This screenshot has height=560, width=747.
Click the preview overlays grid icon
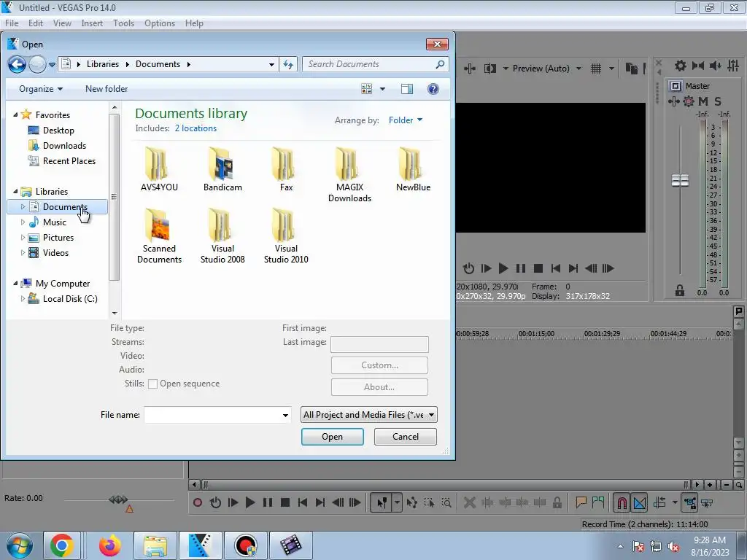tap(596, 69)
